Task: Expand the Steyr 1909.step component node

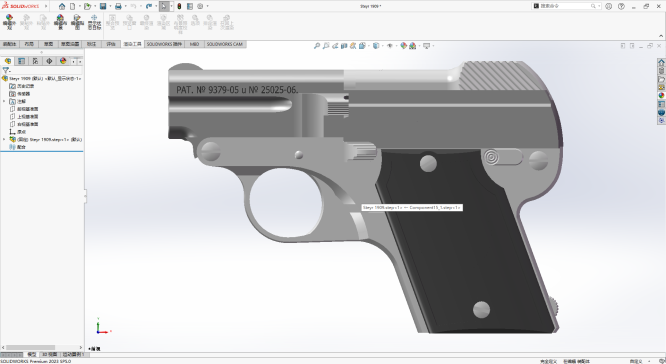Action: [x=4, y=139]
